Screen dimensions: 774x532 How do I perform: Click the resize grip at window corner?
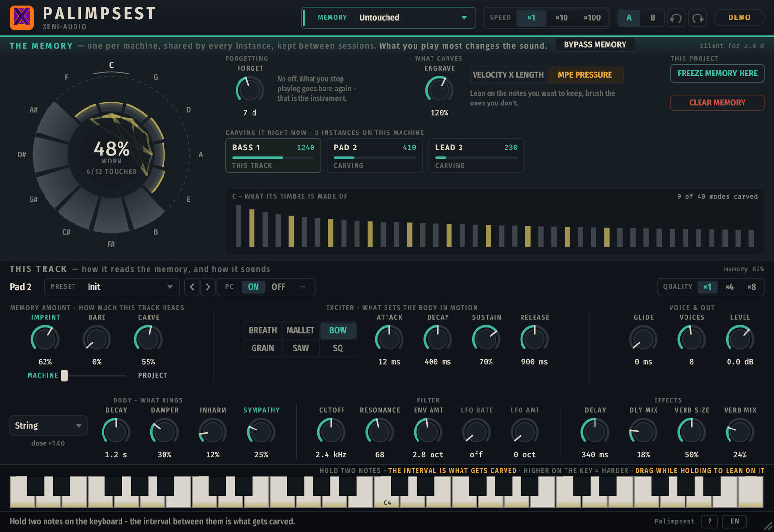[x=768, y=526]
